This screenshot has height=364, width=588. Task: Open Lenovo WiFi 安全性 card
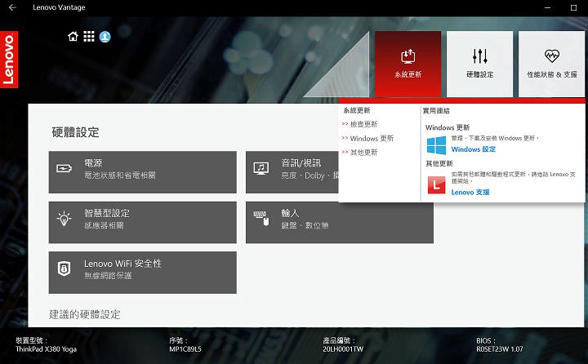click(142, 272)
